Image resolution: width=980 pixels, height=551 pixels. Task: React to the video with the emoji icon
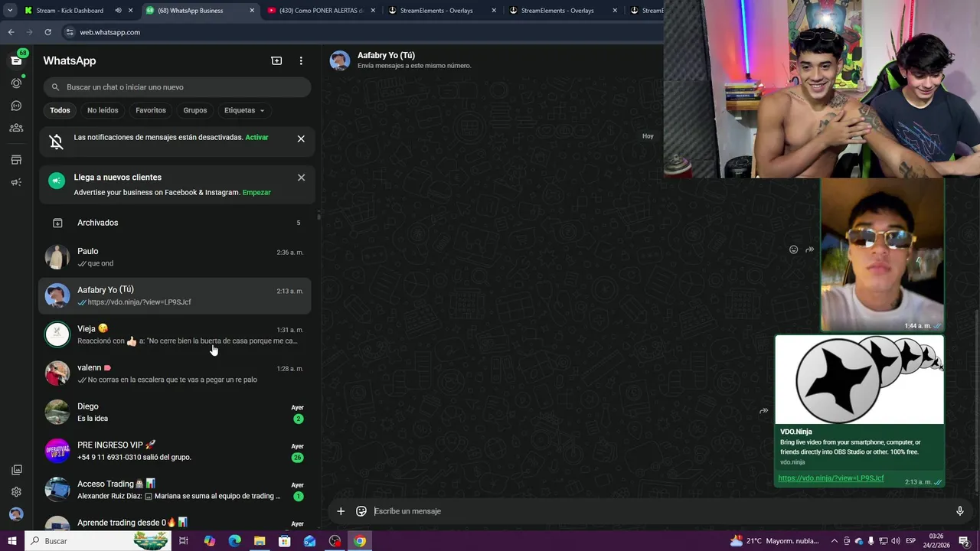pos(793,249)
